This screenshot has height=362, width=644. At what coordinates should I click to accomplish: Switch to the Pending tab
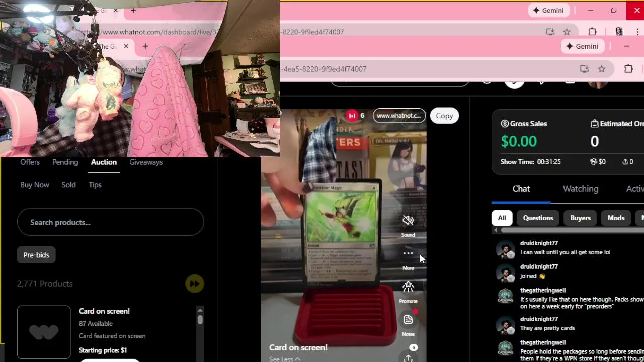[65, 162]
